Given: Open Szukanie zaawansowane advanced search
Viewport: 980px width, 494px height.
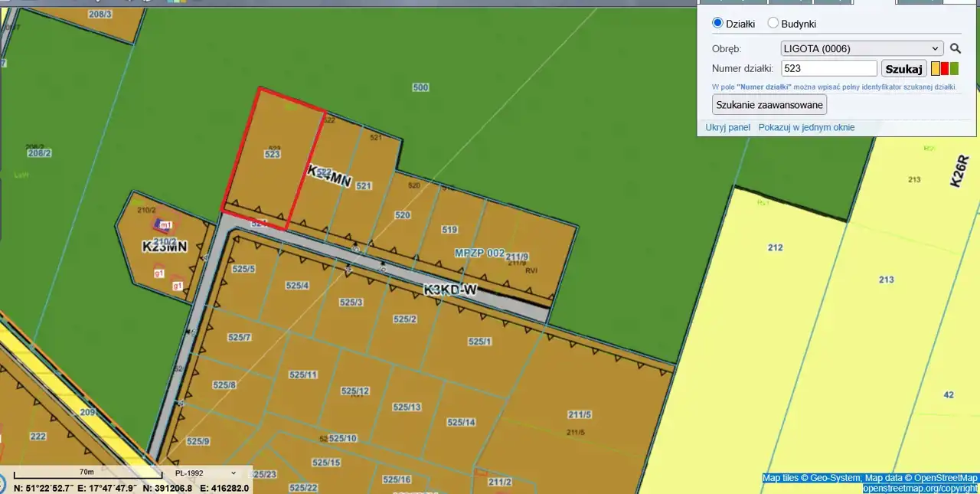Looking at the screenshot, I should click(769, 104).
